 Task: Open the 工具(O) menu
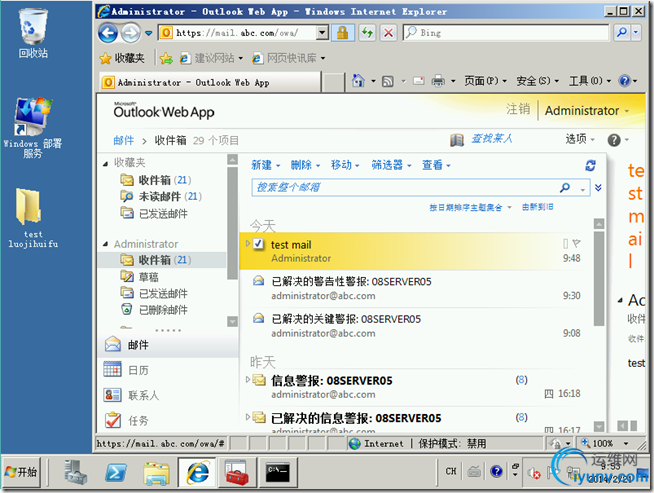pyautogui.click(x=590, y=80)
